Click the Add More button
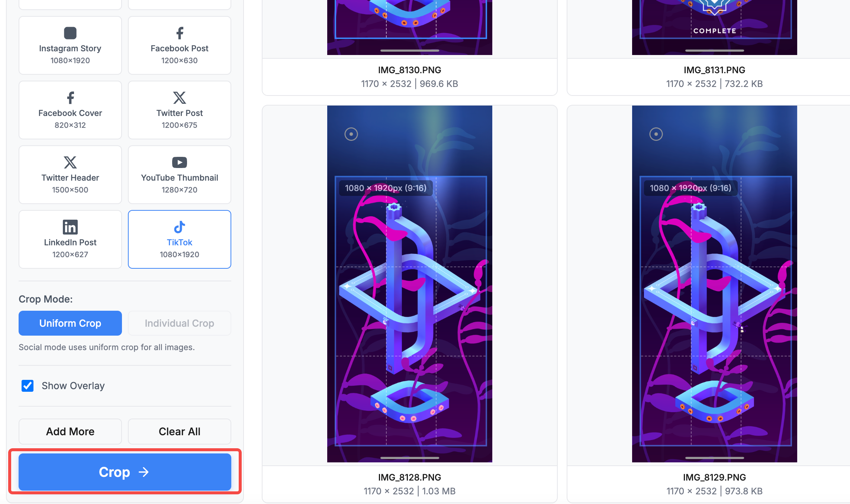 [70, 432]
